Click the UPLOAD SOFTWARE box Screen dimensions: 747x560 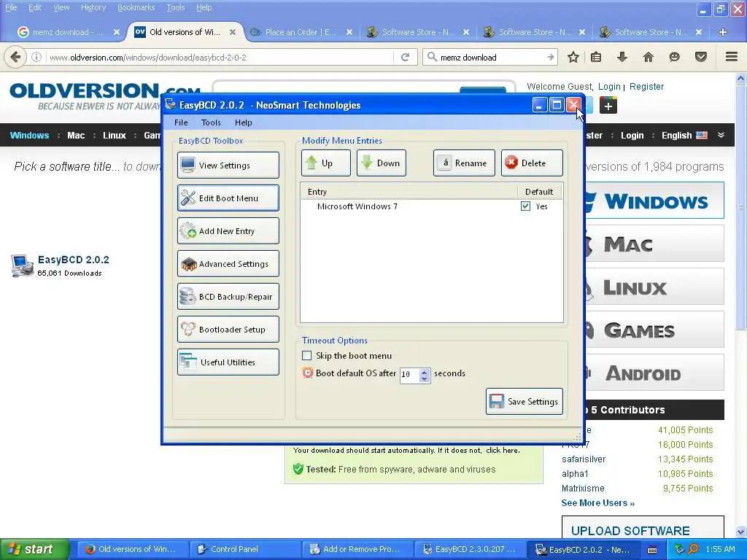tap(643, 528)
